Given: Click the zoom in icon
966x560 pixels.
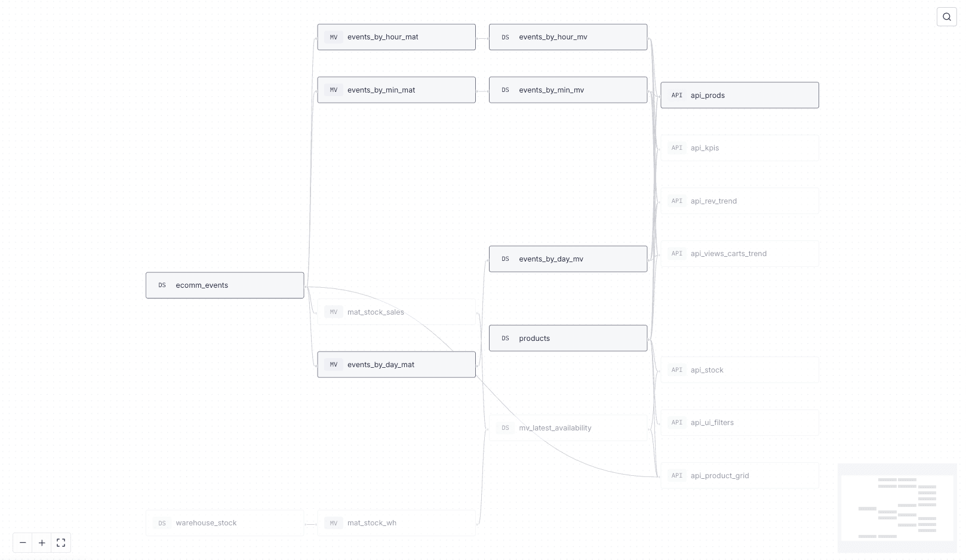Looking at the screenshot, I should [42, 543].
